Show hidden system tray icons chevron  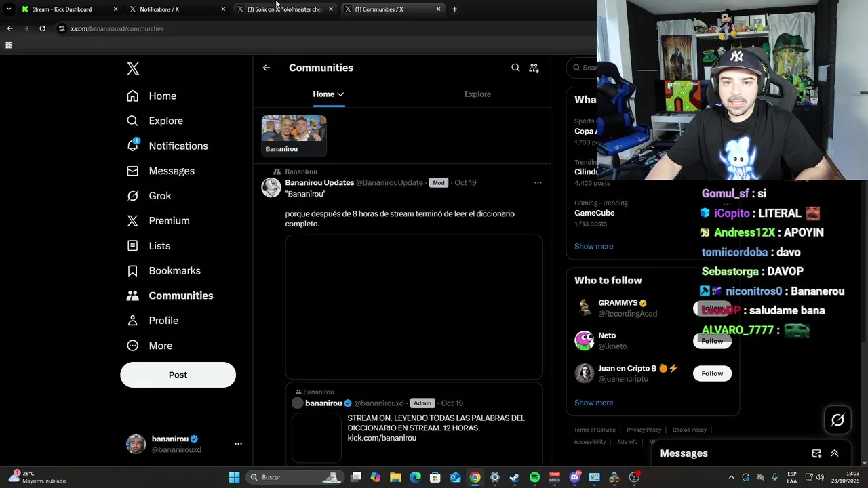731,477
